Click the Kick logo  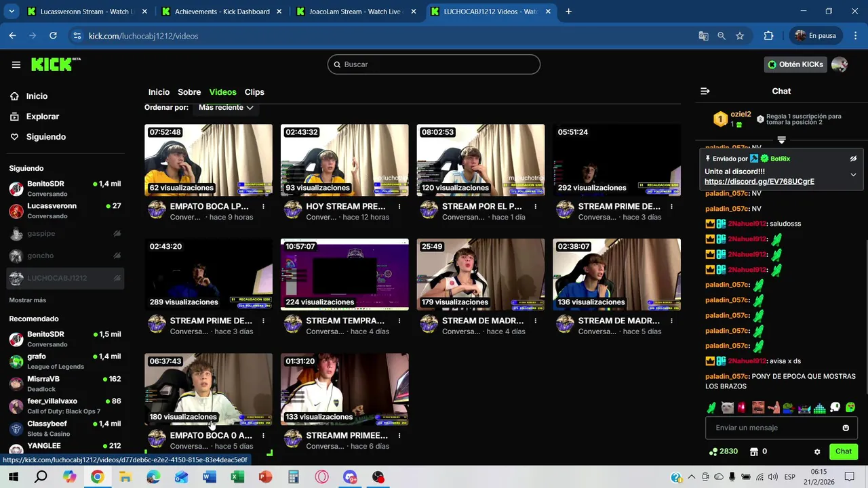tap(56, 64)
